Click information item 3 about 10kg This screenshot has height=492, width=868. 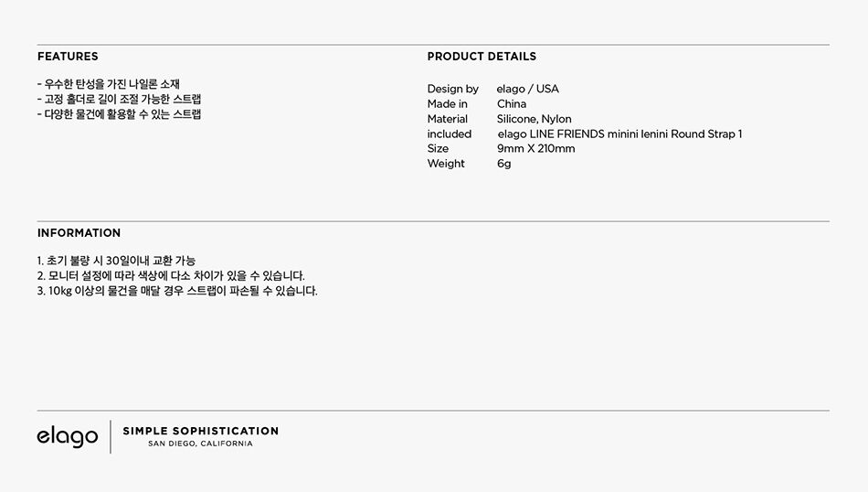pos(177,291)
